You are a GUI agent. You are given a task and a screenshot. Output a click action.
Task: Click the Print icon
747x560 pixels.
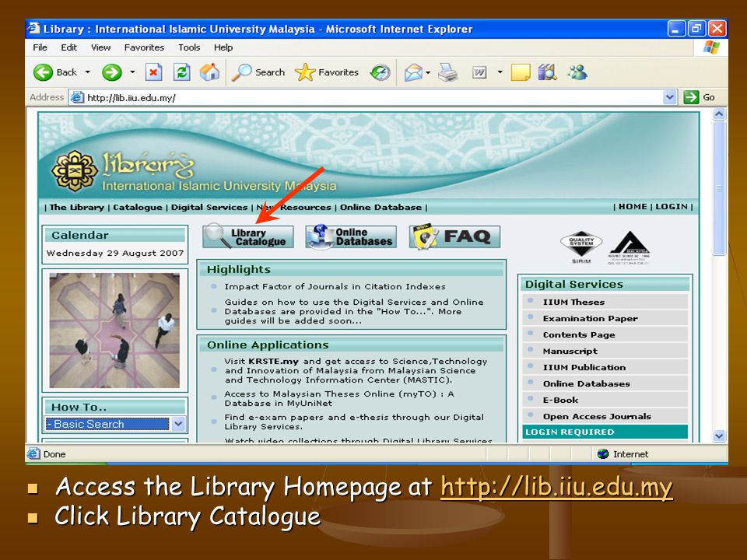[x=448, y=72]
